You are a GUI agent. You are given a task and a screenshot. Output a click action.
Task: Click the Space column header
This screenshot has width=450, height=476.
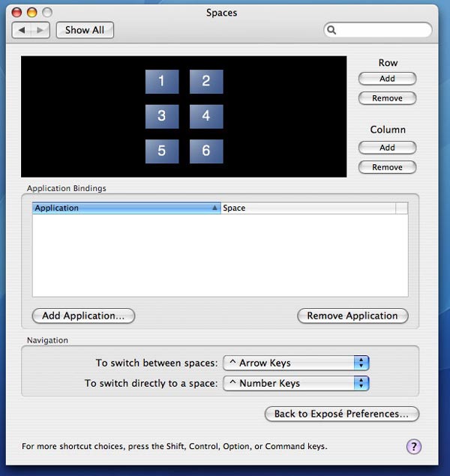(x=308, y=208)
